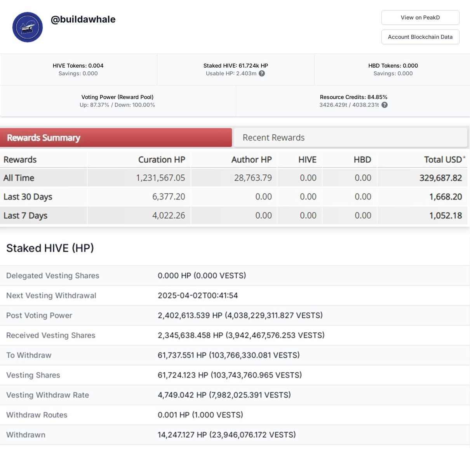Image resolution: width=470 pixels, height=476 pixels.
Task: Click the @buildawhale account name
Action: click(x=83, y=19)
